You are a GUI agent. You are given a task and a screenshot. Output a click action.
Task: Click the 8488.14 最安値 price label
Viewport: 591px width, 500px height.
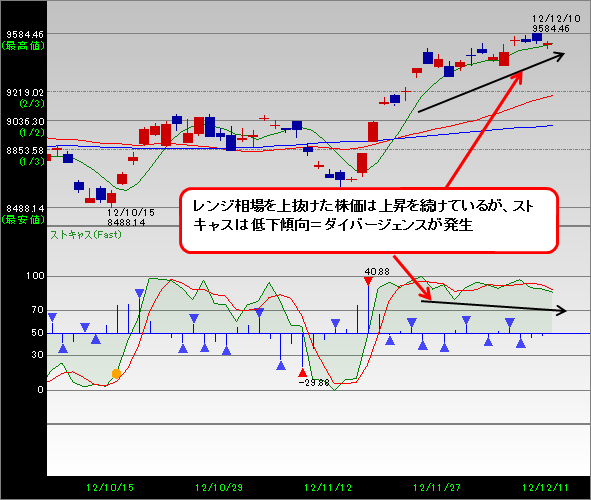pyautogui.click(x=23, y=214)
